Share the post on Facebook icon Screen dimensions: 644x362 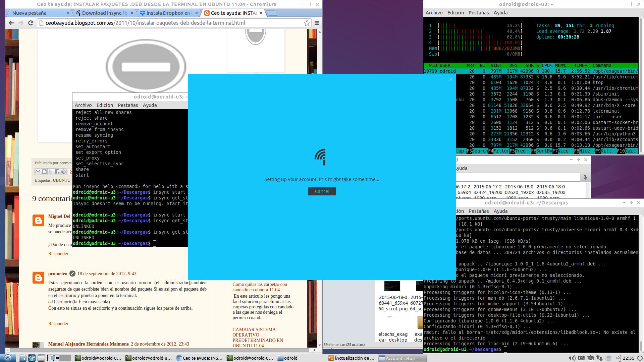pyautogui.click(x=57, y=172)
